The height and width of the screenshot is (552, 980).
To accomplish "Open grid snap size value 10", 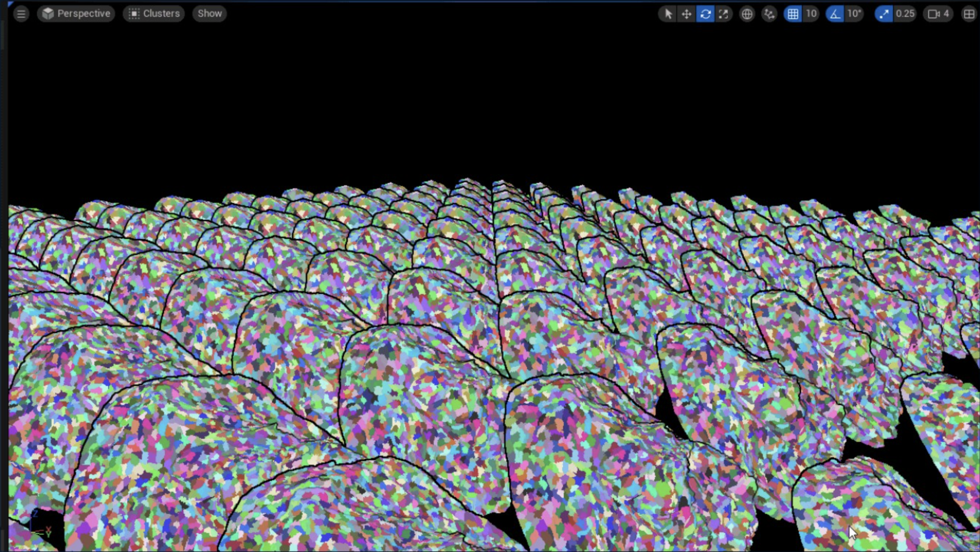I will (811, 14).
